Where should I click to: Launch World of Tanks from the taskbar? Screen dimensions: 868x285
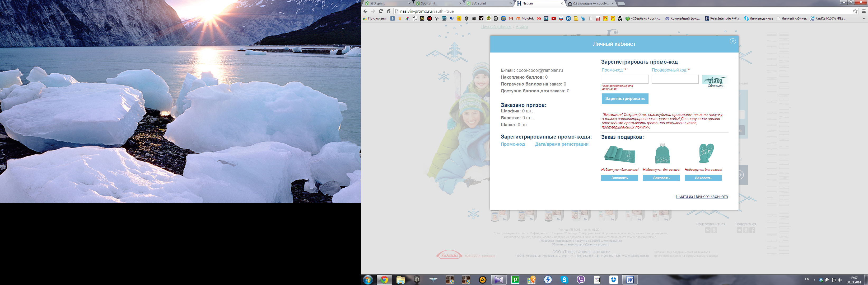tap(417, 280)
